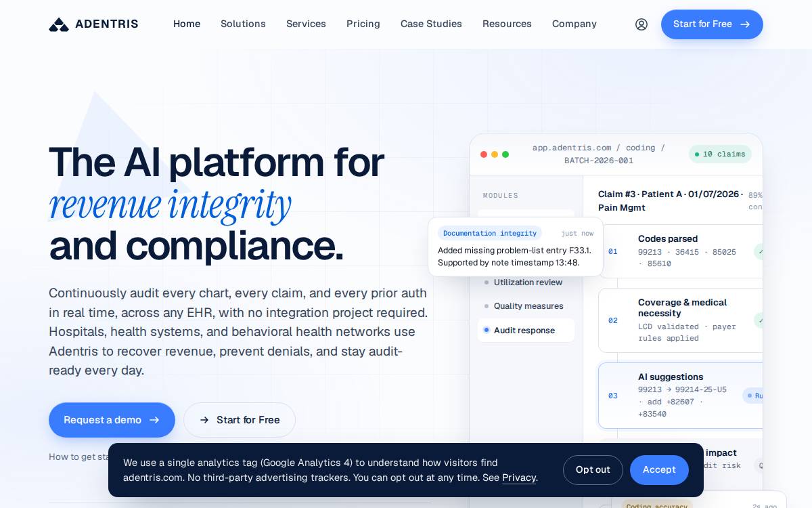812x508 pixels.
Task: Open the AI suggestions step card
Action: tap(680, 396)
